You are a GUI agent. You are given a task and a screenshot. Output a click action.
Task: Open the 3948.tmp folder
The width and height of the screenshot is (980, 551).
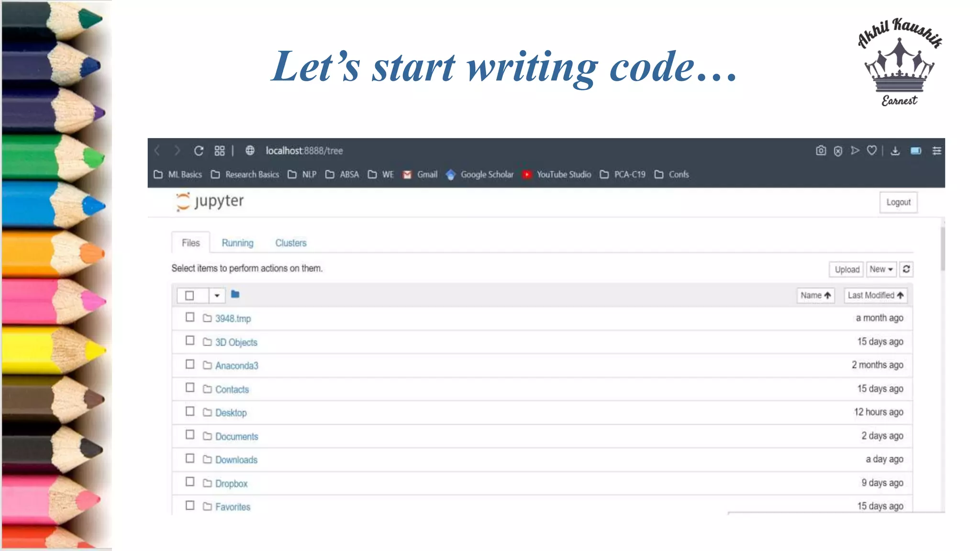[233, 319]
